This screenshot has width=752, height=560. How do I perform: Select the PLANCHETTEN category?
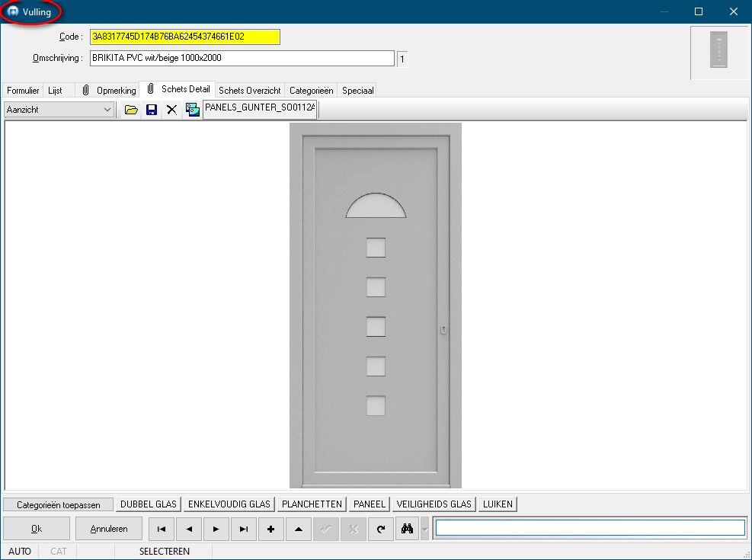312,504
